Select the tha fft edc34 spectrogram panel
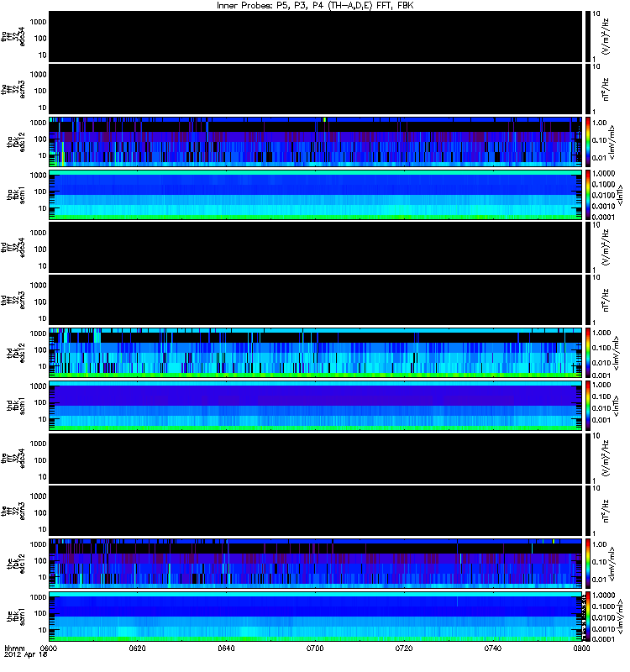Image resolution: width=630 pixels, height=672 pixels. [316, 36]
